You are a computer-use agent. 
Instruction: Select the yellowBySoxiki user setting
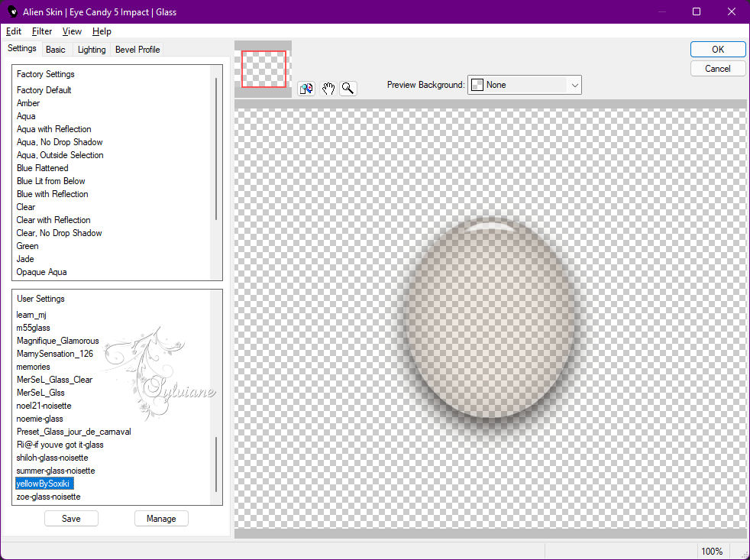pyautogui.click(x=44, y=484)
